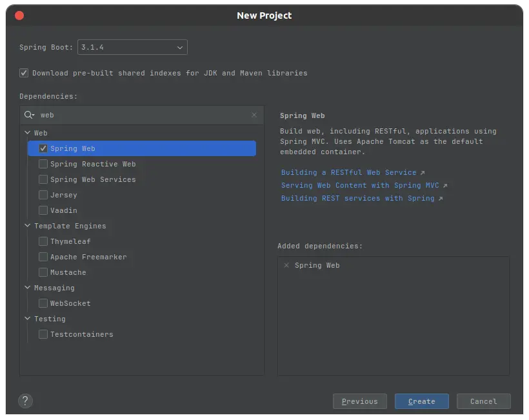The width and height of the screenshot is (529, 420).
Task: Cancel the New Project dialog
Action: pyautogui.click(x=483, y=401)
